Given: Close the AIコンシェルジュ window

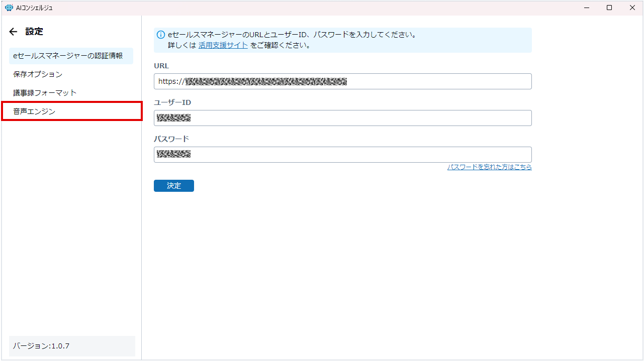Looking at the screenshot, I should (x=632, y=8).
